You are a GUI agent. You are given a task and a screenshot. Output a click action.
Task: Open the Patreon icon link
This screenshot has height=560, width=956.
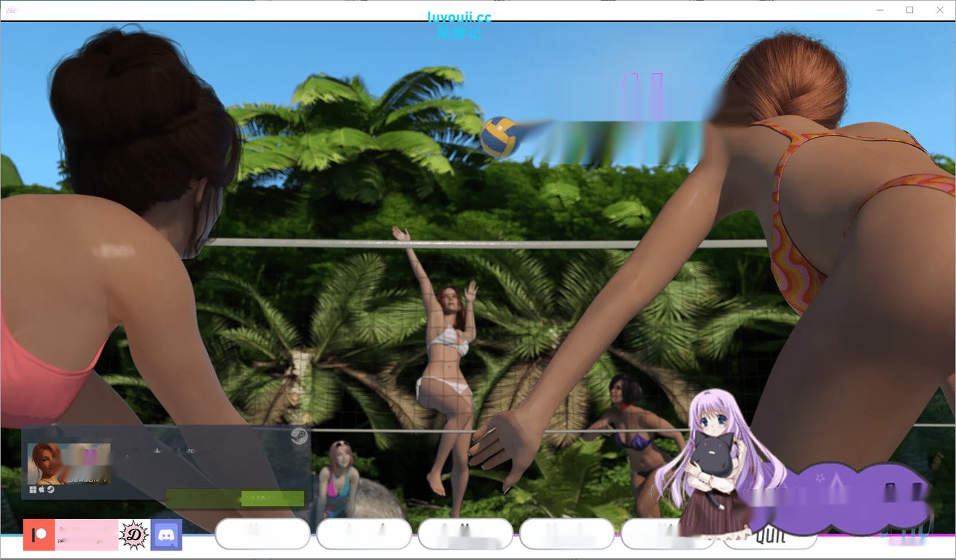click(39, 534)
